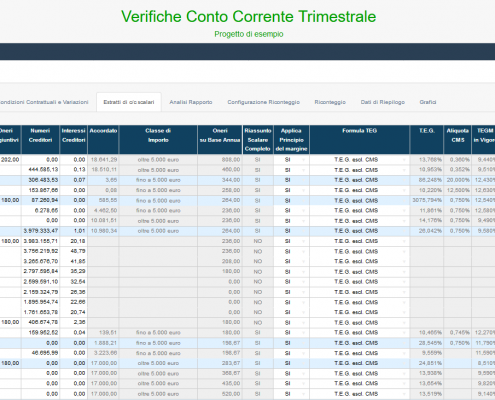Click the Accordato cell 10.081,51
Screen dimensions: 495x400
(104, 221)
